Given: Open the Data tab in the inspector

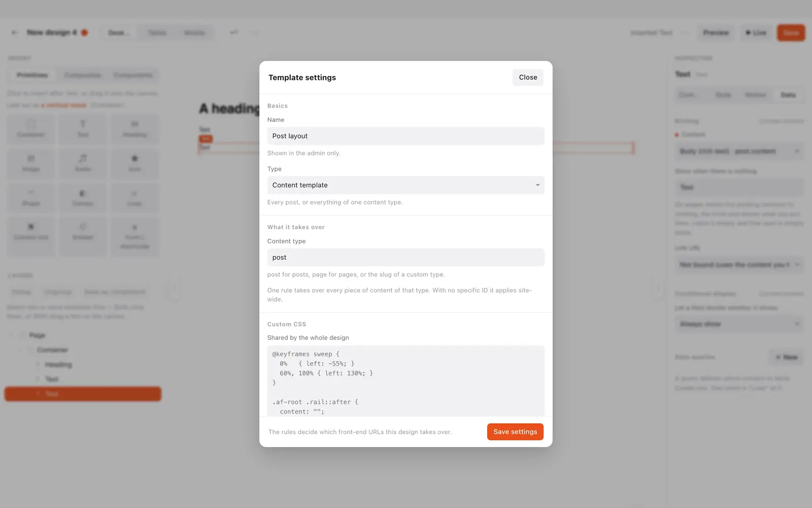Looking at the screenshot, I should [x=788, y=95].
